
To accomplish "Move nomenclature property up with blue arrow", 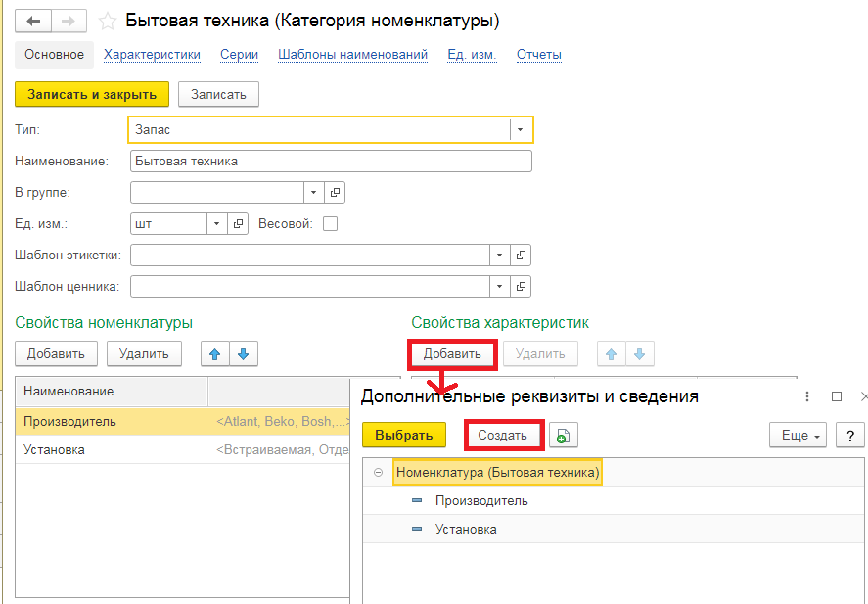I will click(x=214, y=354).
